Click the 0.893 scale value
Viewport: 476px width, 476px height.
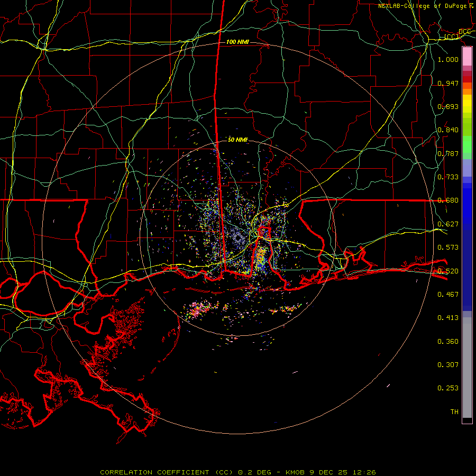pyautogui.click(x=448, y=106)
